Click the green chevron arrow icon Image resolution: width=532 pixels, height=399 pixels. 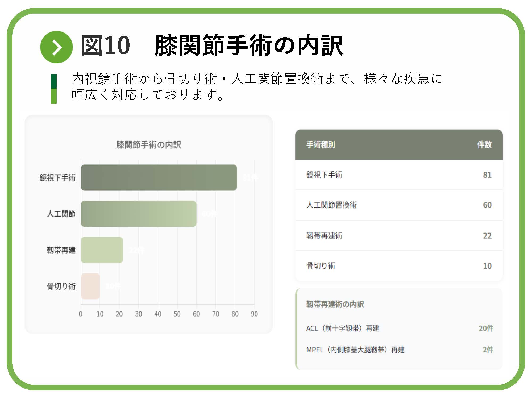56,47
